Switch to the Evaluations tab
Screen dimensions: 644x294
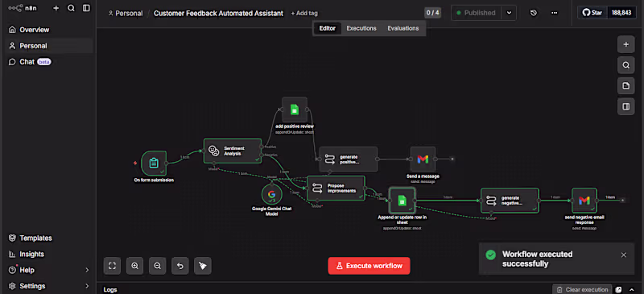point(403,28)
